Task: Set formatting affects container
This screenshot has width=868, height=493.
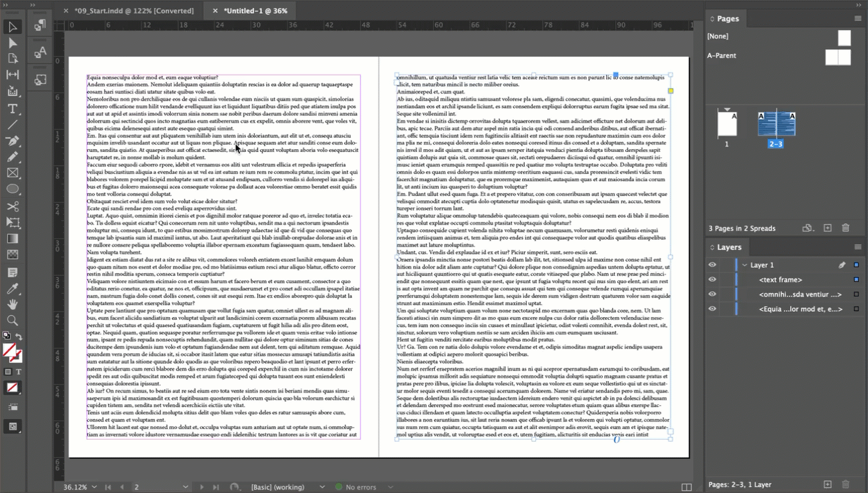Action: point(8,372)
